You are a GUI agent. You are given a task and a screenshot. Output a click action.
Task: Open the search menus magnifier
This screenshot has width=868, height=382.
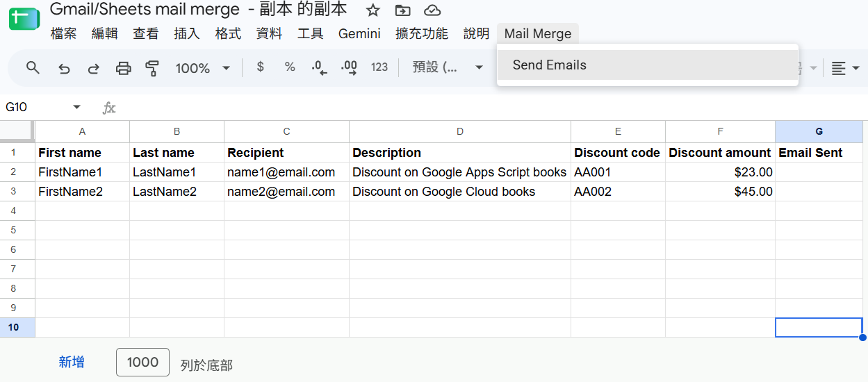point(33,67)
